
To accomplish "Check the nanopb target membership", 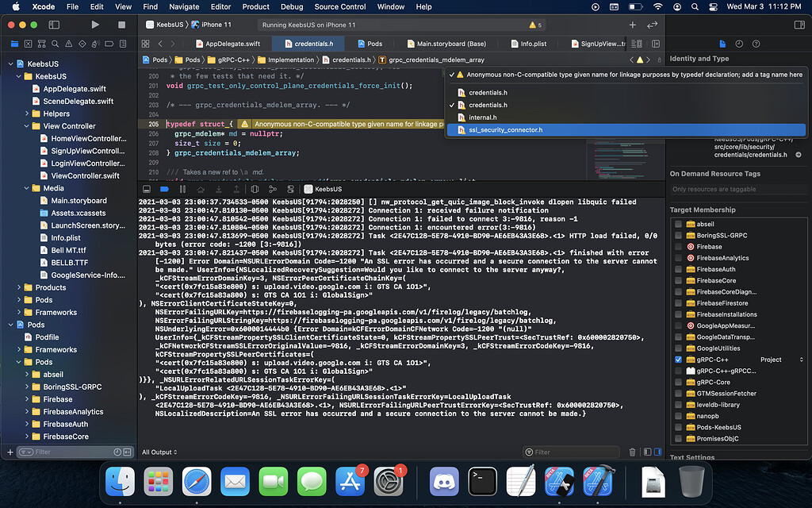I will click(x=678, y=416).
